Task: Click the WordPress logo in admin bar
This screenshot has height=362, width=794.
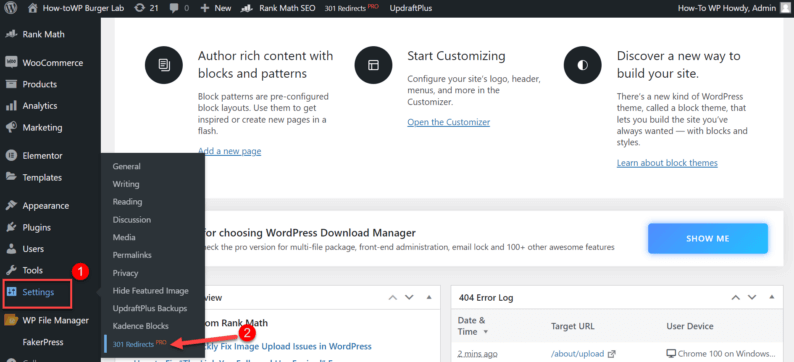Action: (10, 8)
